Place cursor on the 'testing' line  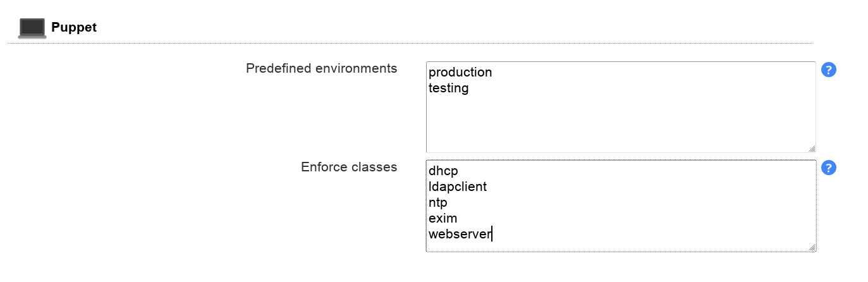(449, 88)
